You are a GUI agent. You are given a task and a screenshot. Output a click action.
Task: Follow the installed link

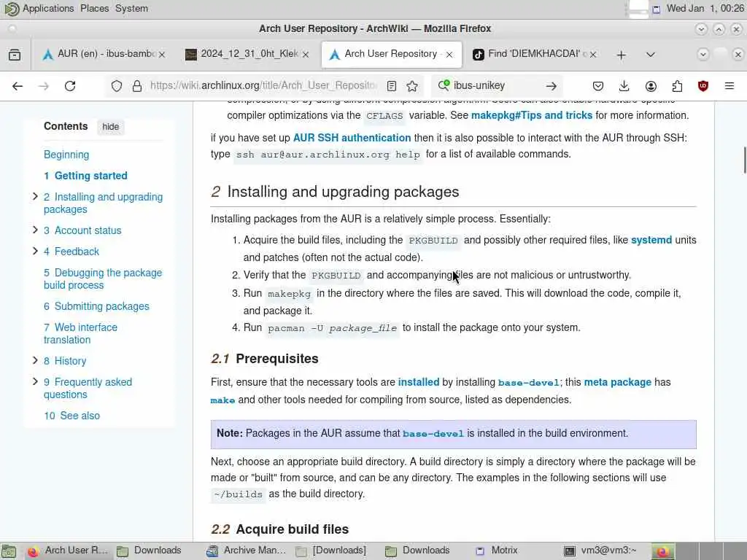pyautogui.click(x=419, y=382)
